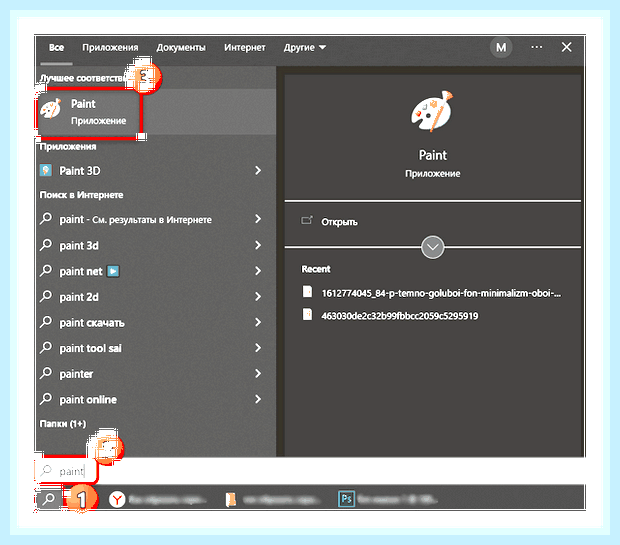The height and width of the screenshot is (545, 620).
Task: Expand the paint скачать suggestion arrow
Action: [258, 322]
